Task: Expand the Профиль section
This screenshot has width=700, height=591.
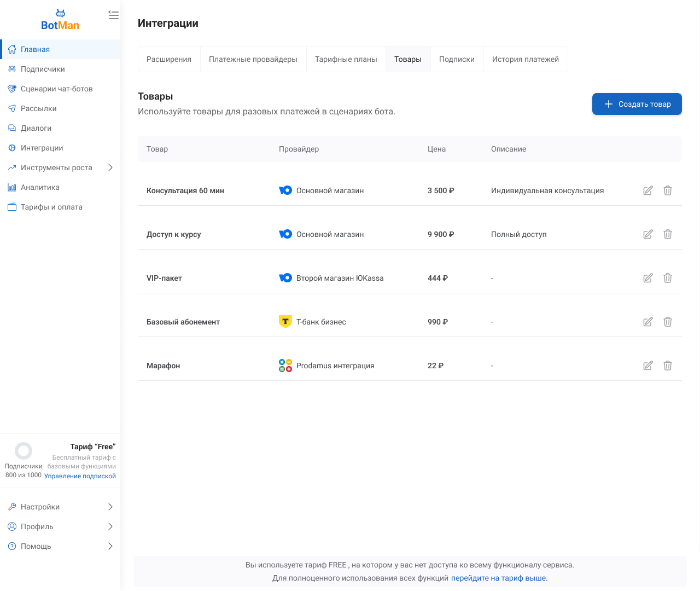Action: pyautogui.click(x=110, y=526)
